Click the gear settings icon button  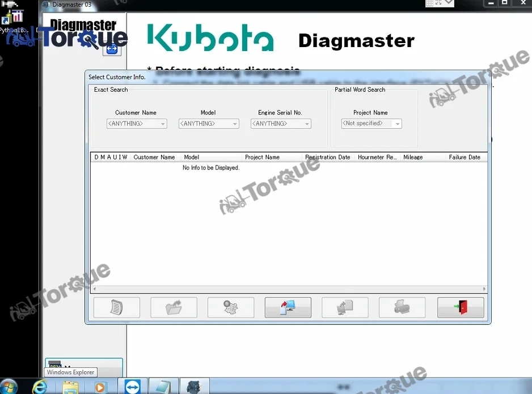click(x=231, y=307)
